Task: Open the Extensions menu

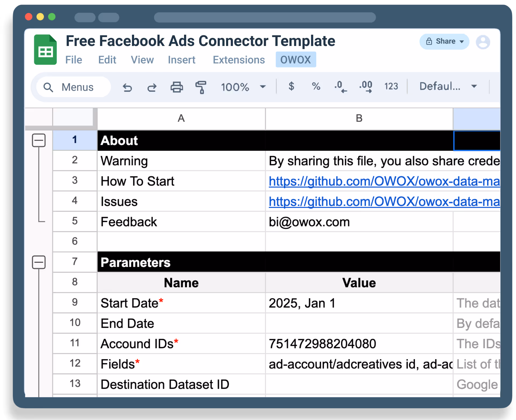Action: (x=239, y=60)
